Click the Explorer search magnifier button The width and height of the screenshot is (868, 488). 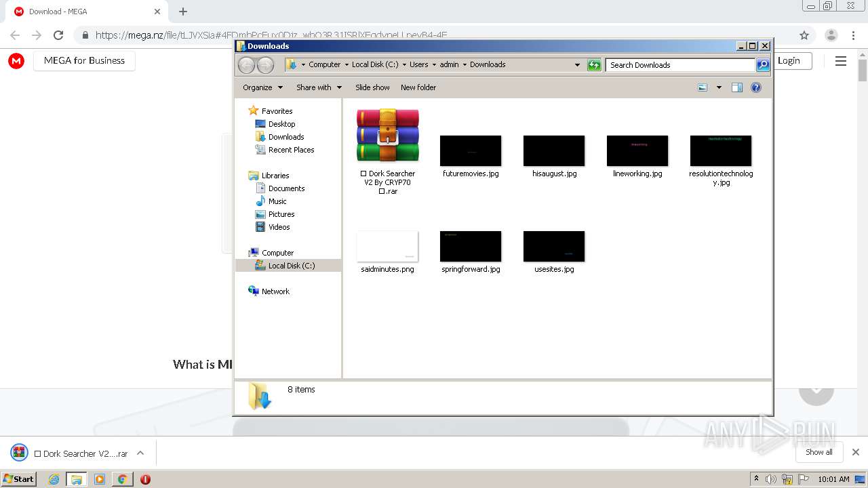[763, 65]
